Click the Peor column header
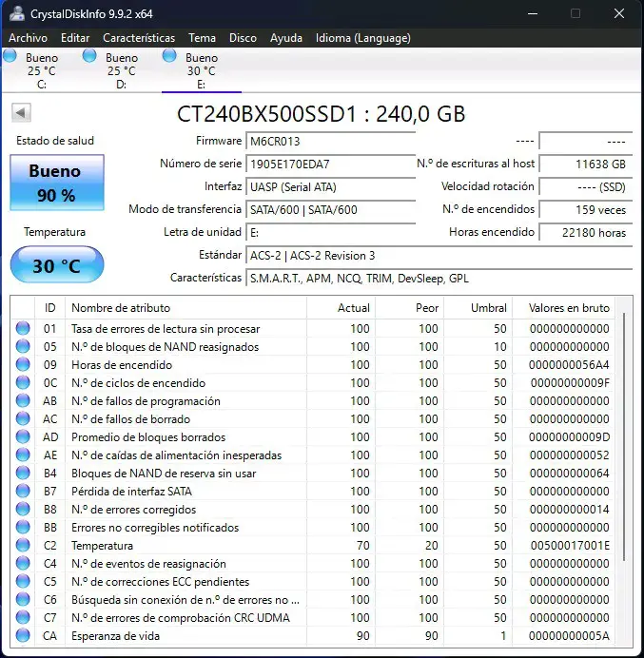This screenshot has width=644, height=658. pyautogui.click(x=410, y=308)
